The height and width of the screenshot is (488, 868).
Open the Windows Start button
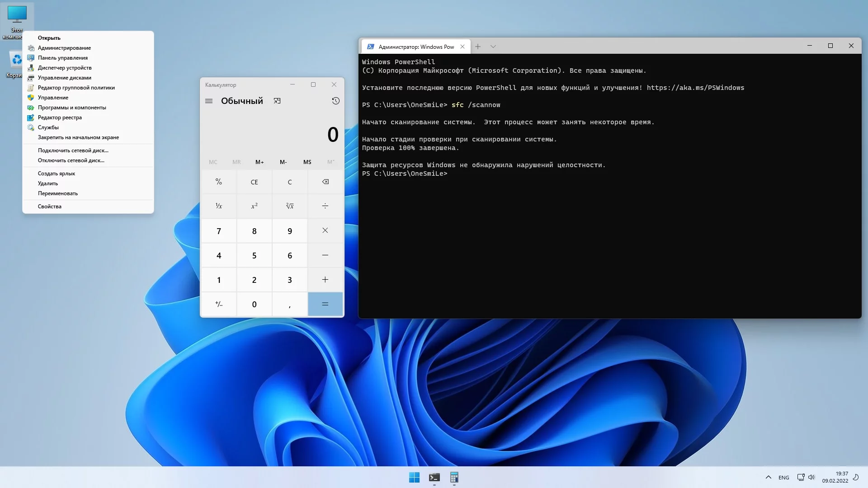tap(414, 477)
